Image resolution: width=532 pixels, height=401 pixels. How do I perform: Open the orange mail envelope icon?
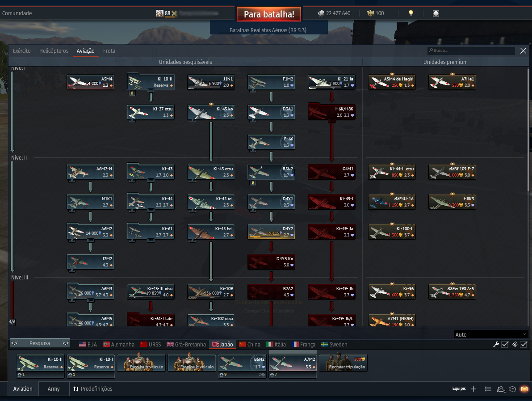524,389
